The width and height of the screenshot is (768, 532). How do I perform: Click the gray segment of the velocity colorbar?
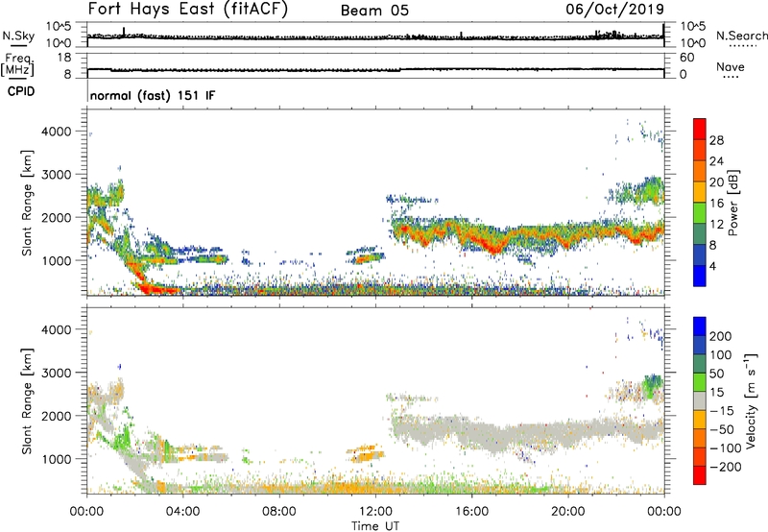(700, 400)
